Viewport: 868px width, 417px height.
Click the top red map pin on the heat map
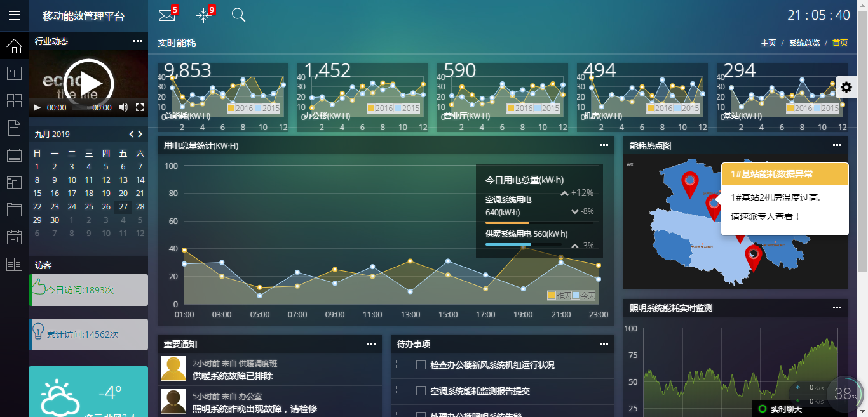689,185
